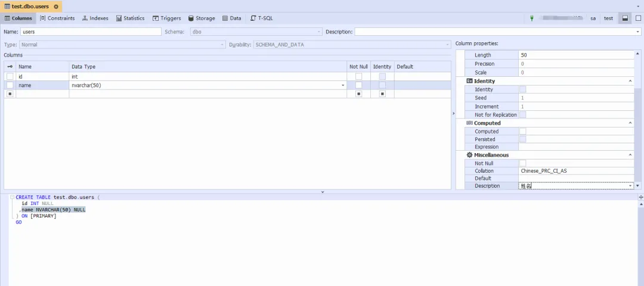Click the single-pane layout icon at top right
This screenshot has width=644, height=286.
[x=637, y=18]
